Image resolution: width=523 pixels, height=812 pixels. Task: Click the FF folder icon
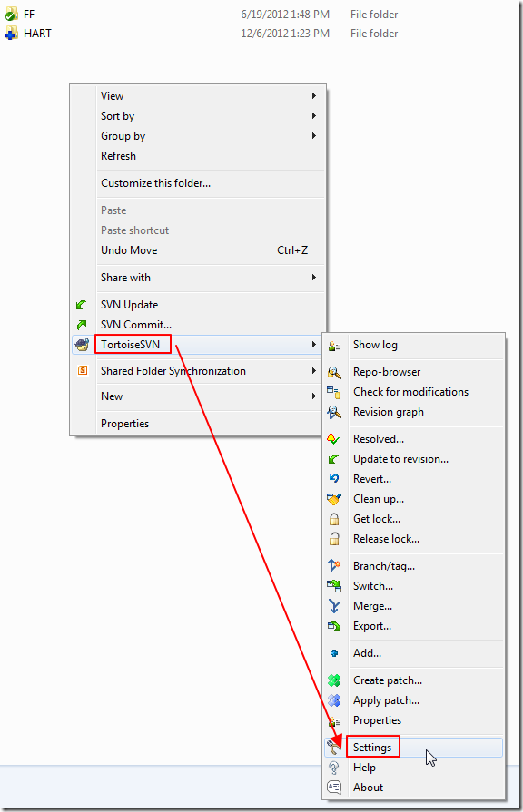[12, 15]
